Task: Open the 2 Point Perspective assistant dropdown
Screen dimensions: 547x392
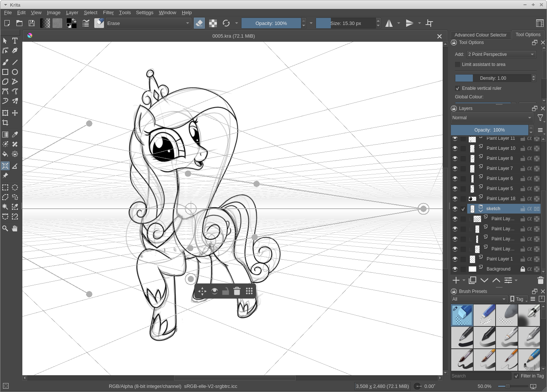Action: pos(502,54)
